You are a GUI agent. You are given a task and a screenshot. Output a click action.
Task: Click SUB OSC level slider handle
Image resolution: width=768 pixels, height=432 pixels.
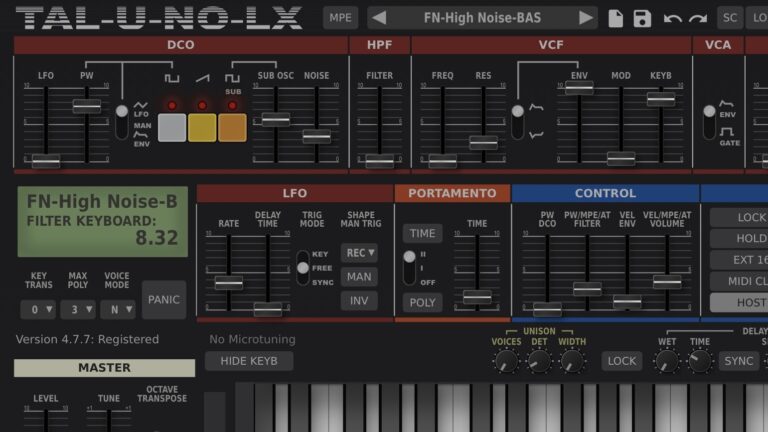(x=276, y=119)
